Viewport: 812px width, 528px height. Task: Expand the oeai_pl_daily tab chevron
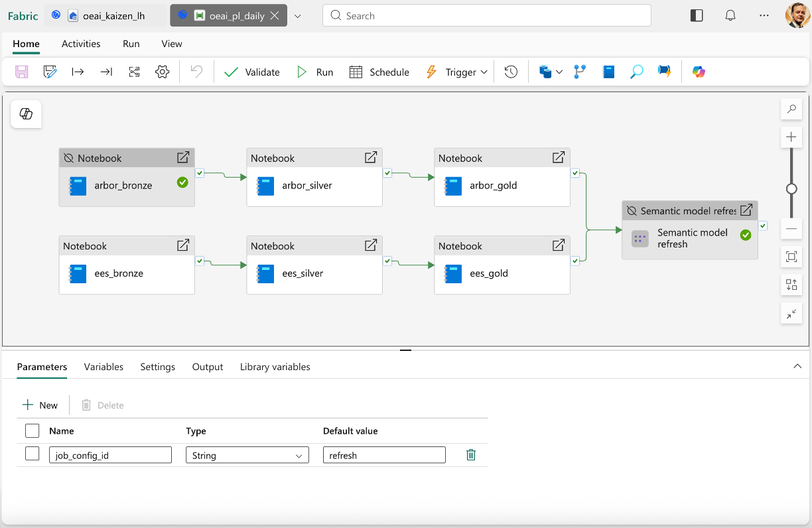296,15
